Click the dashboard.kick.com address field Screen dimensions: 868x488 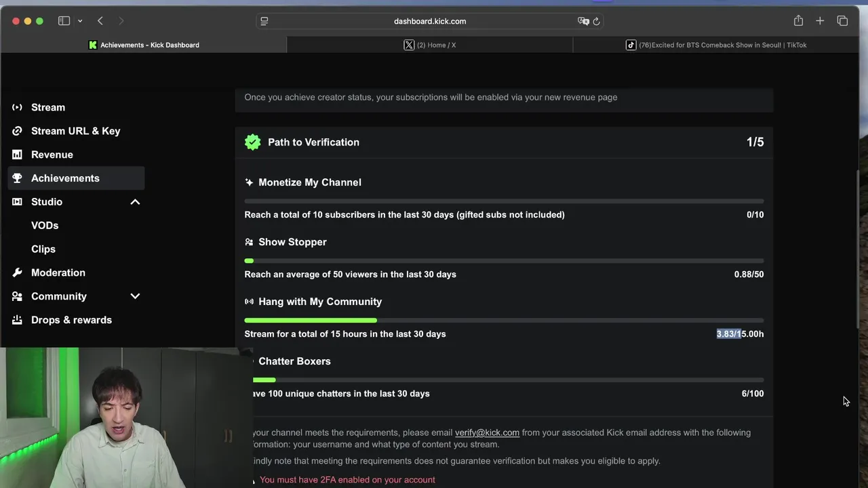(429, 21)
